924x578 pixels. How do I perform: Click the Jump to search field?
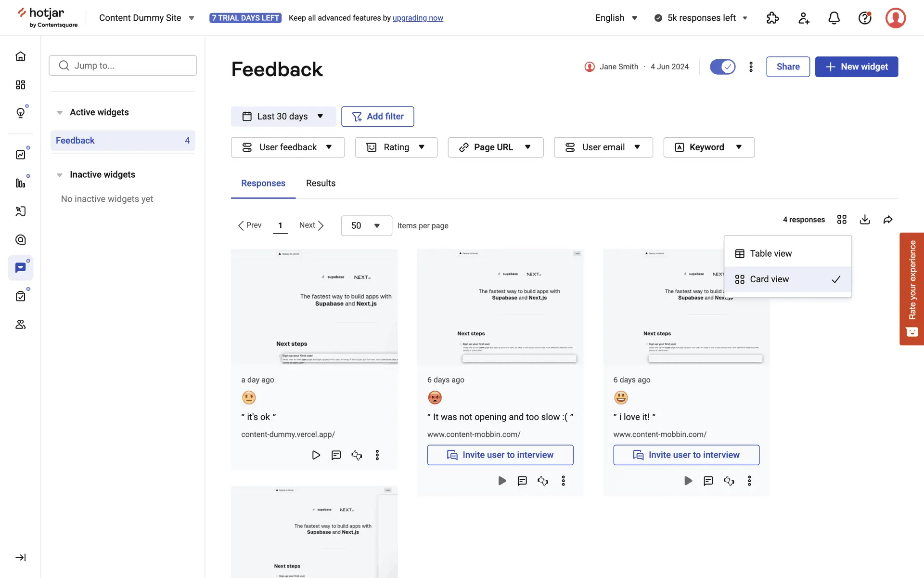click(123, 66)
